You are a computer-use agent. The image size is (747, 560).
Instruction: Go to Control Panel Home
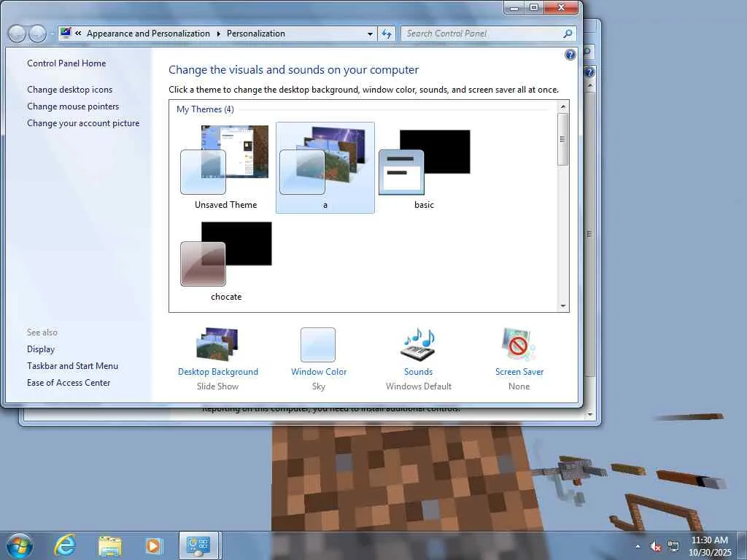pos(66,63)
